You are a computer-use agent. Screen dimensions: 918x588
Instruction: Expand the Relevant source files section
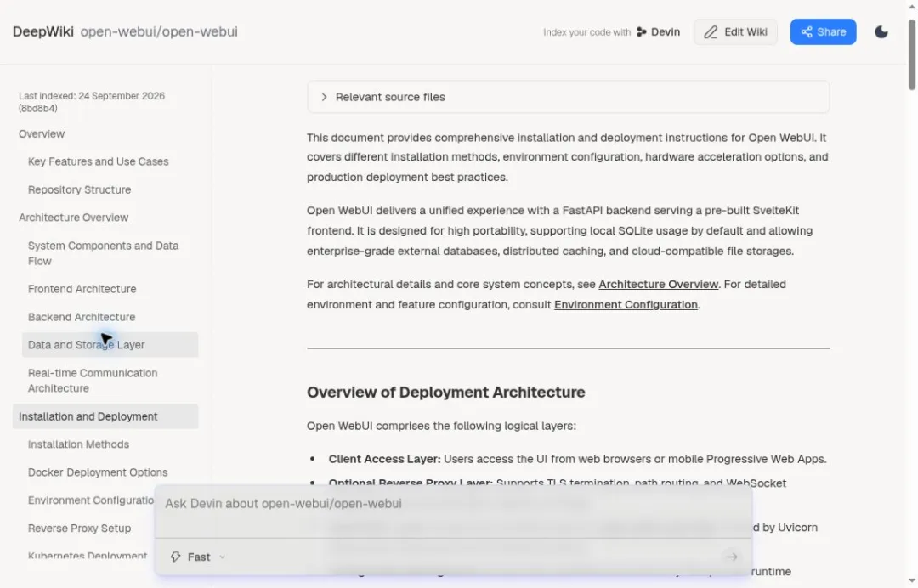click(568, 97)
